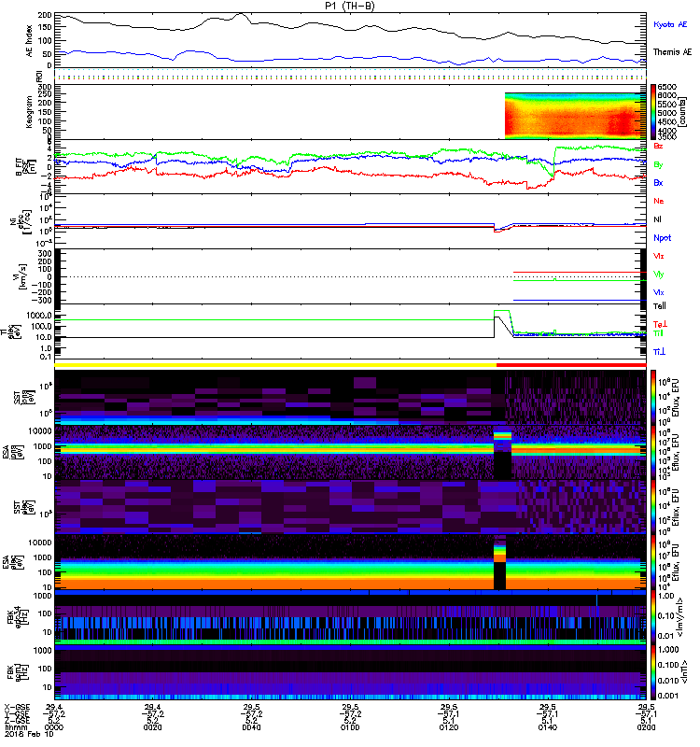Click the plot title P1 (TH-B)

coord(349,6)
